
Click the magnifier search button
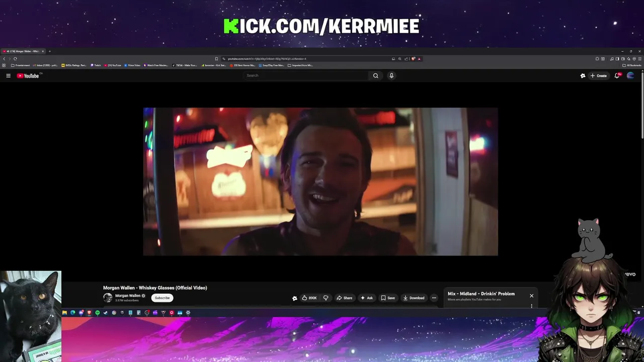[375, 75]
